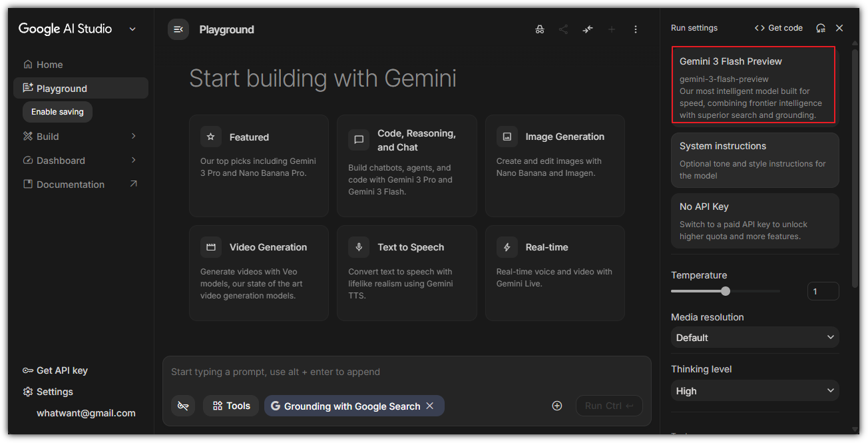
Task: Click the key icon beside Get API key
Action: click(28, 370)
